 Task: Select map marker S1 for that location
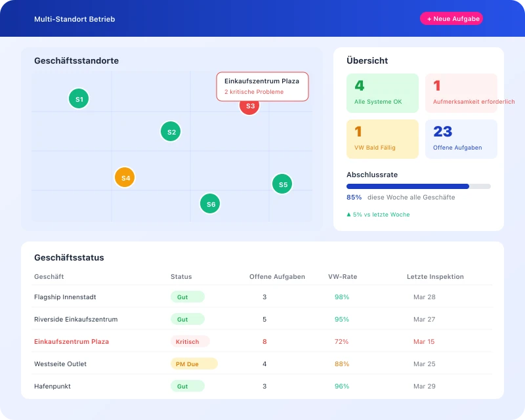(x=79, y=99)
